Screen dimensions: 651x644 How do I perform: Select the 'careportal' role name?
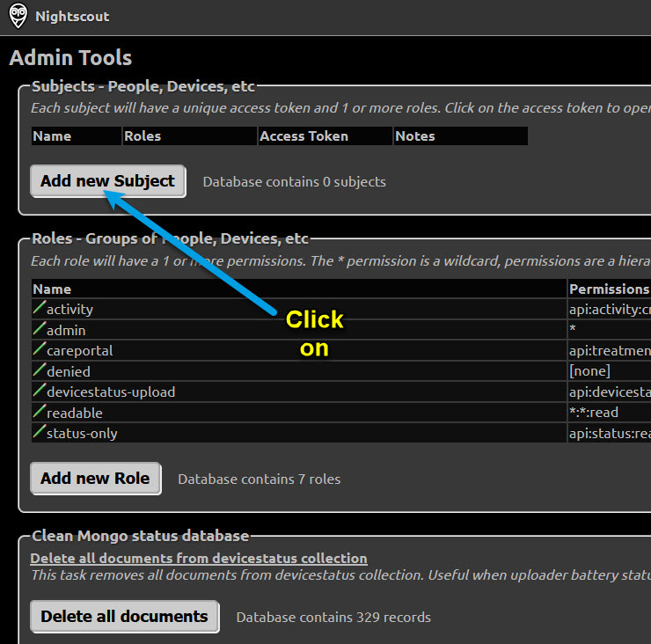[x=80, y=351]
